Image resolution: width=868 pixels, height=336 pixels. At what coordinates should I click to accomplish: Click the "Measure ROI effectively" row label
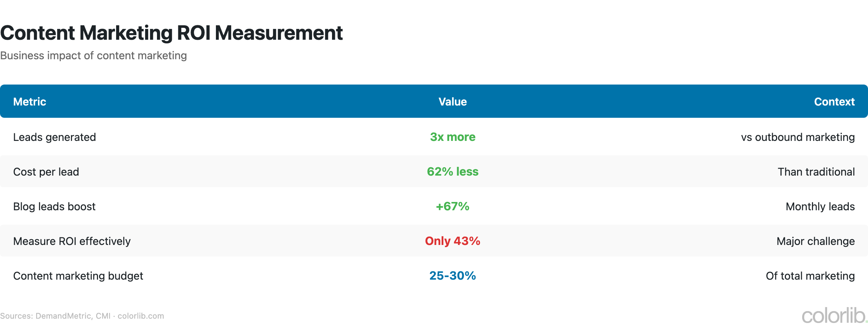pos(72,241)
